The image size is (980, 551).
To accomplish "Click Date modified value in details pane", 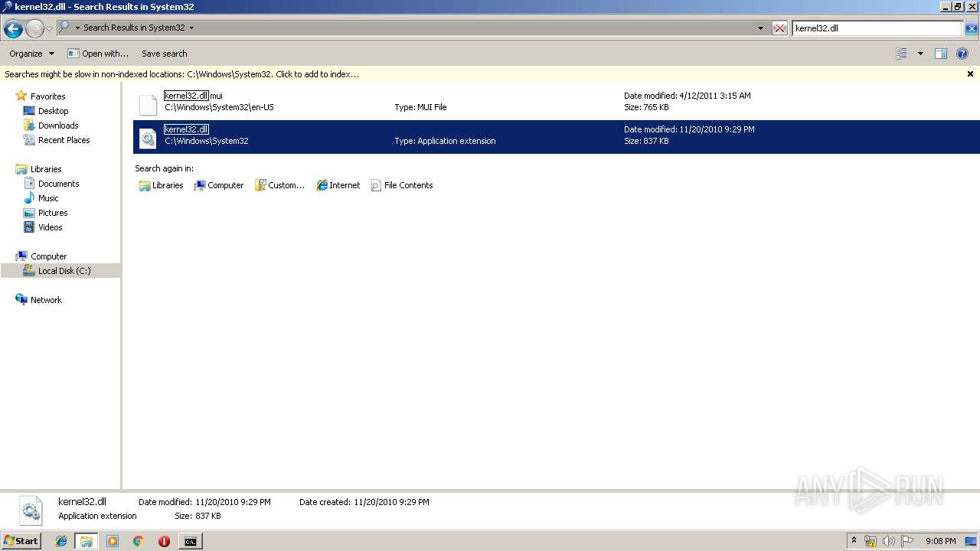I will pos(233,502).
